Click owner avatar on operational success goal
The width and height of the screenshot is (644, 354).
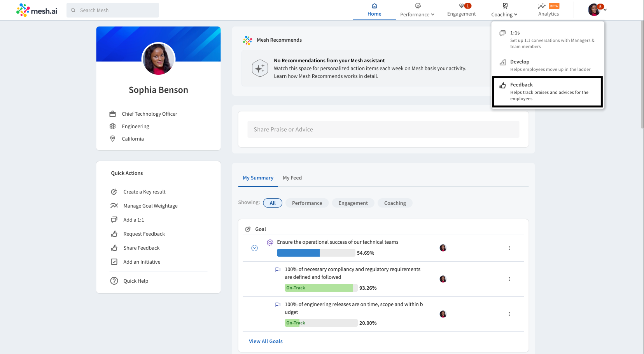pyautogui.click(x=443, y=248)
